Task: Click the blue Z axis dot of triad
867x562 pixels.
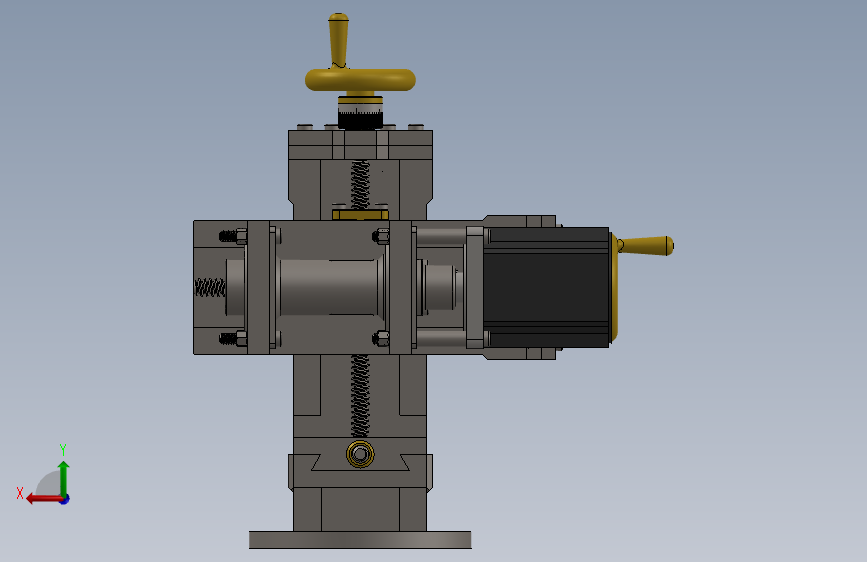Action: [65, 499]
